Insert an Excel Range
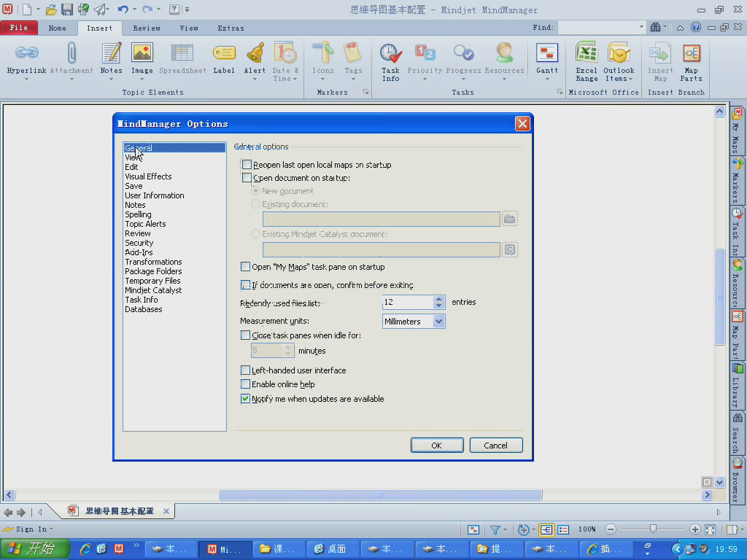Viewport: 747px width, 560px height. click(587, 62)
